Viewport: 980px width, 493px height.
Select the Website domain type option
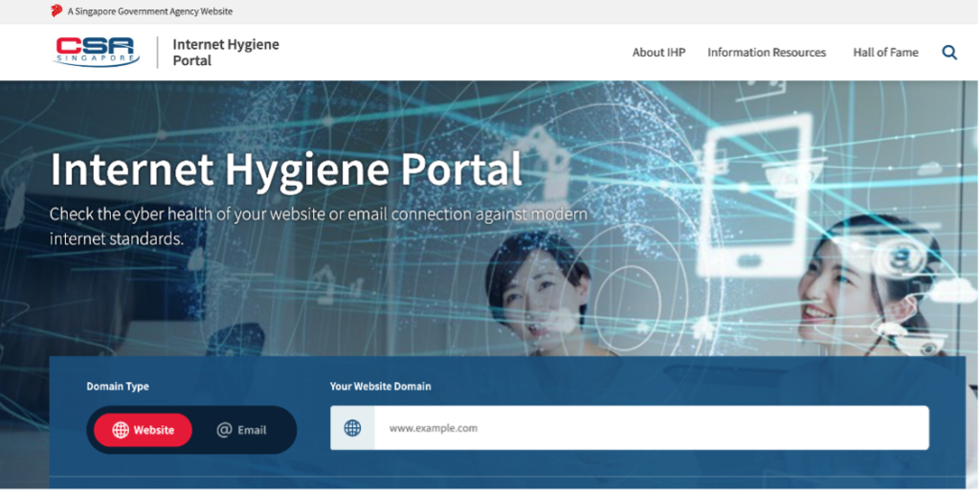(143, 430)
